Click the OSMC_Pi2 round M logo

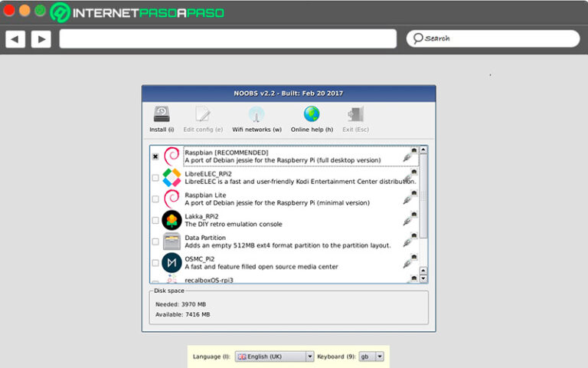(171, 262)
